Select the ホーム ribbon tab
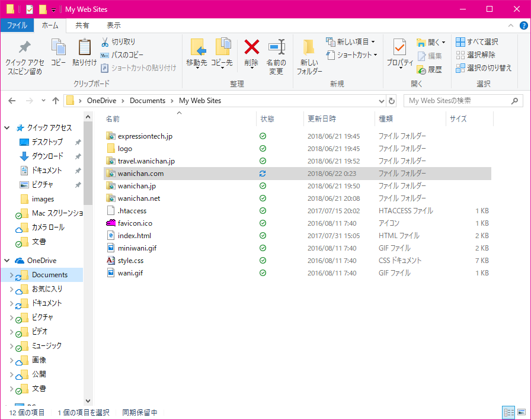 pos(50,25)
